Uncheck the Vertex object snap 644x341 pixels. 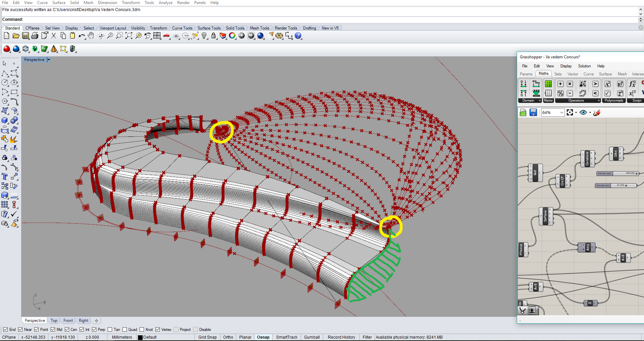(158, 330)
